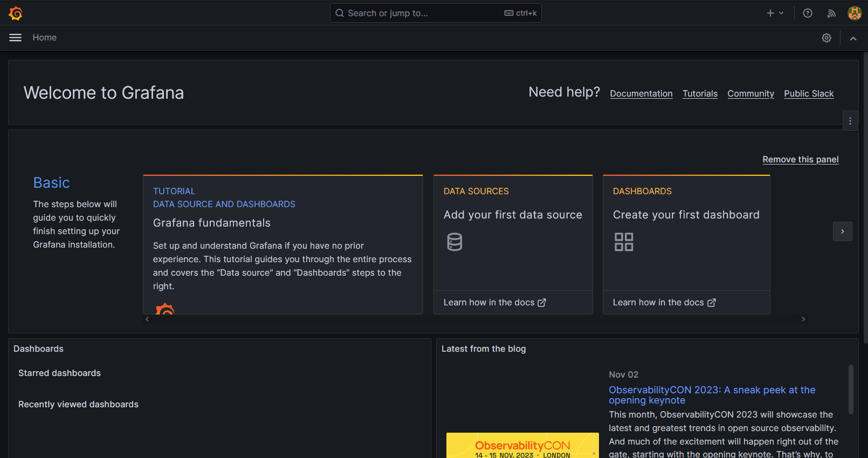Screen dimensions: 868x458
Task: Click the Nov 02 blog date
Action: point(623,375)
